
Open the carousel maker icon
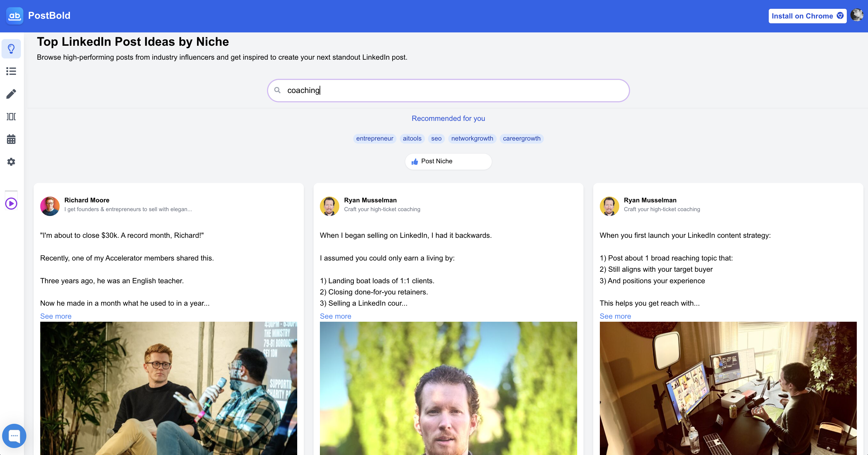(x=11, y=117)
